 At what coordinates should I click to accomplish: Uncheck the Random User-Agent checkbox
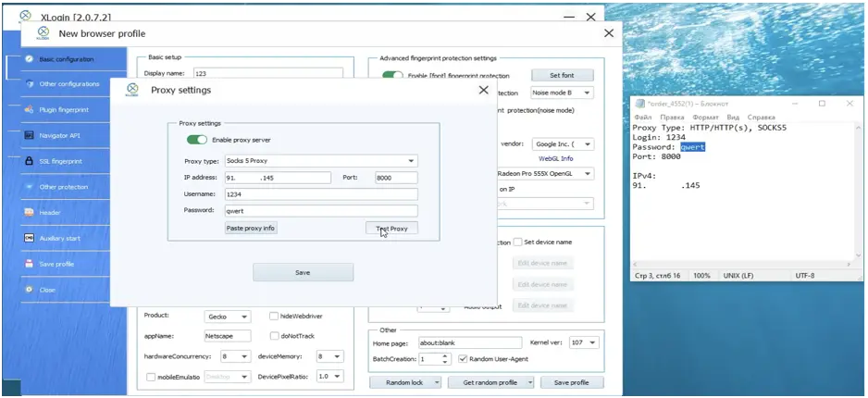tap(464, 359)
